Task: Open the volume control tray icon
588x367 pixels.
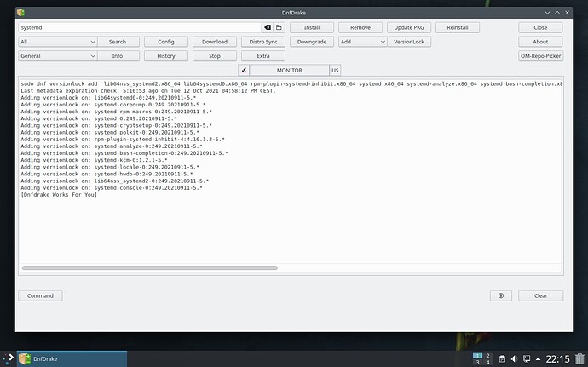Action: (x=514, y=358)
